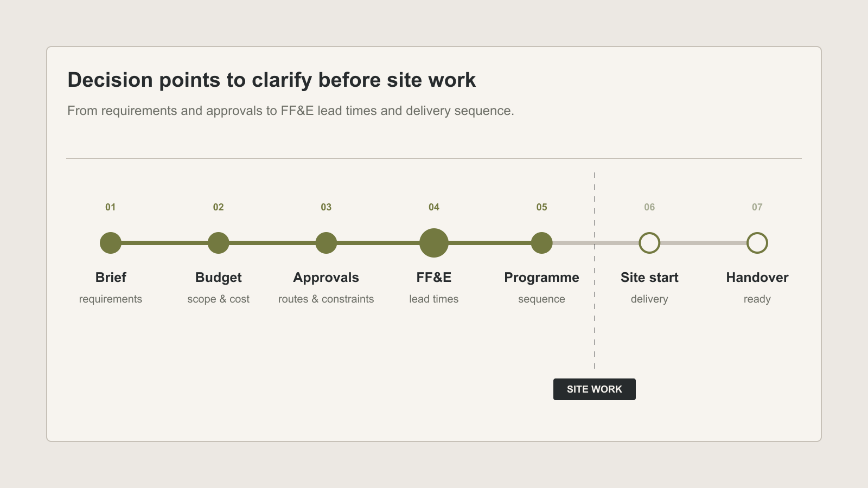Select the Budget step node
This screenshot has width=868, height=488.
(x=219, y=243)
